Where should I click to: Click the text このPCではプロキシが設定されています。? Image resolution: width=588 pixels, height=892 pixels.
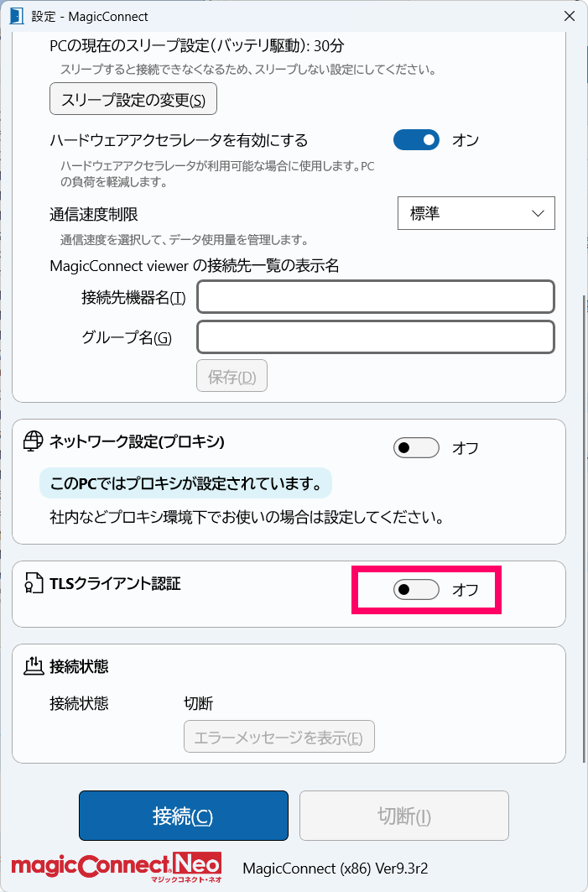pyautogui.click(x=185, y=483)
